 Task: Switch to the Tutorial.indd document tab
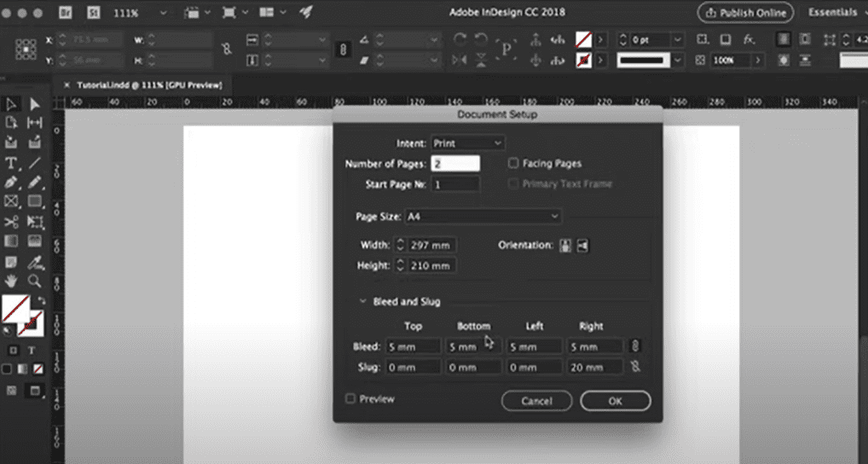click(x=149, y=85)
